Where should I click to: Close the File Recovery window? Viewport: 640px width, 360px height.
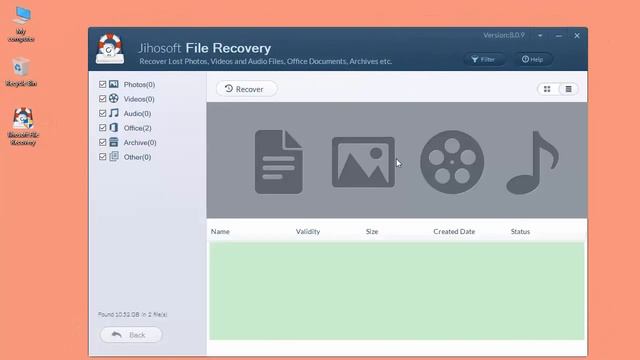click(577, 36)
